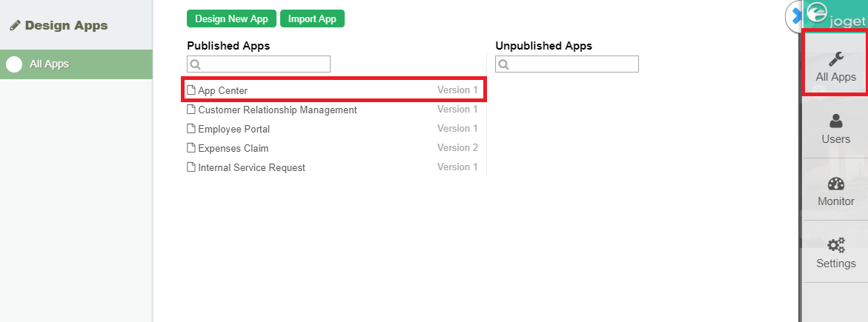Click the Joget logo

[x=836, y=15]
